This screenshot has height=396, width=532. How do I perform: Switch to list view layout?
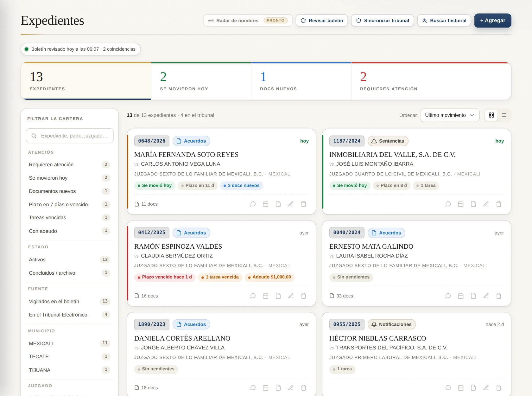point(504,115)
